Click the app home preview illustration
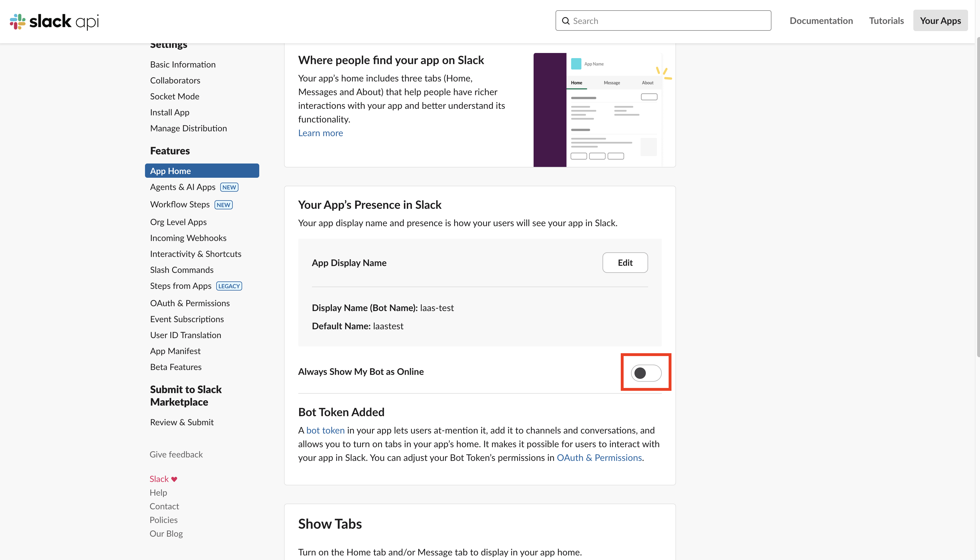Screen dimensions: 980x560 click(x=603, y=110)
